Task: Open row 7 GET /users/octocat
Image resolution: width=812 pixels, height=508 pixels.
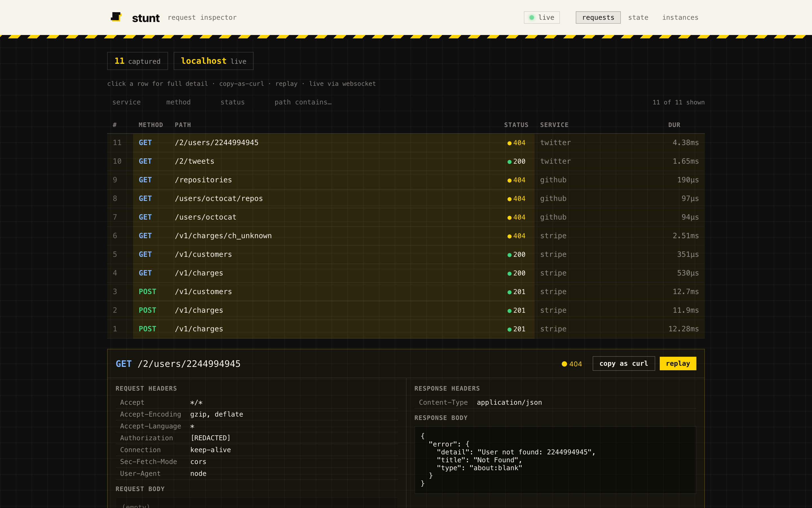Action: pos(406,217)
